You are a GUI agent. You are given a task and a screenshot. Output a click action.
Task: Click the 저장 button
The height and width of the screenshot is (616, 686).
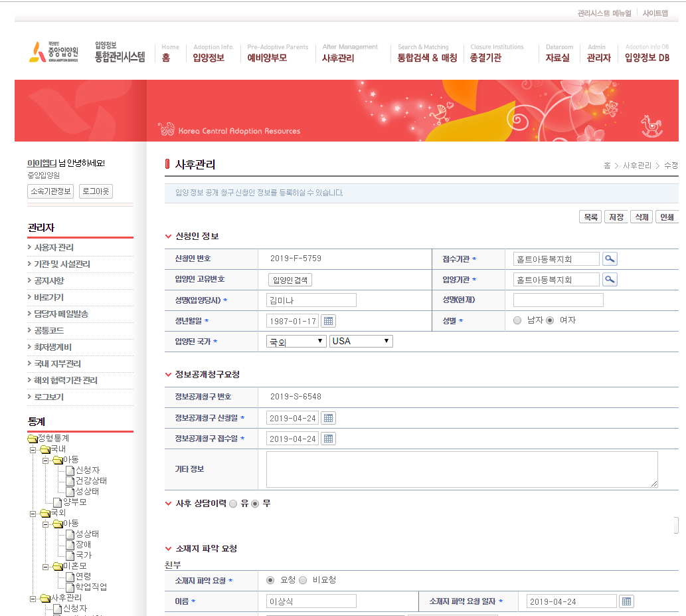[x=616, y=217]
